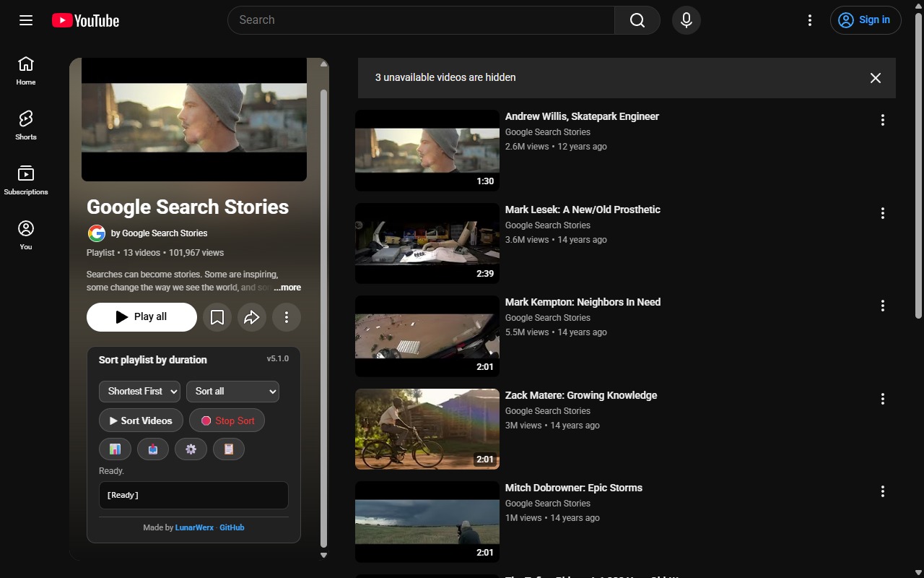The image size is (924, 578).
Task: Open the top bar three-dot settings menu
Action: (x=810, y=20)
